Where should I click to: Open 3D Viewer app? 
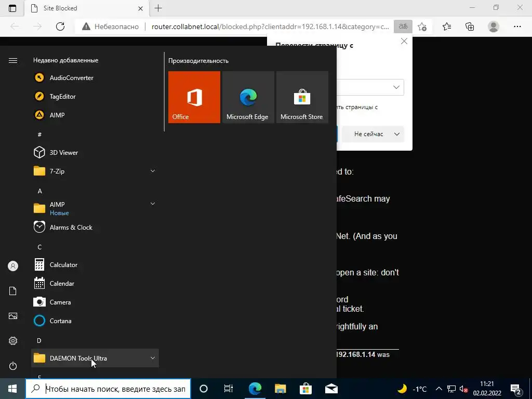(95, 152)
